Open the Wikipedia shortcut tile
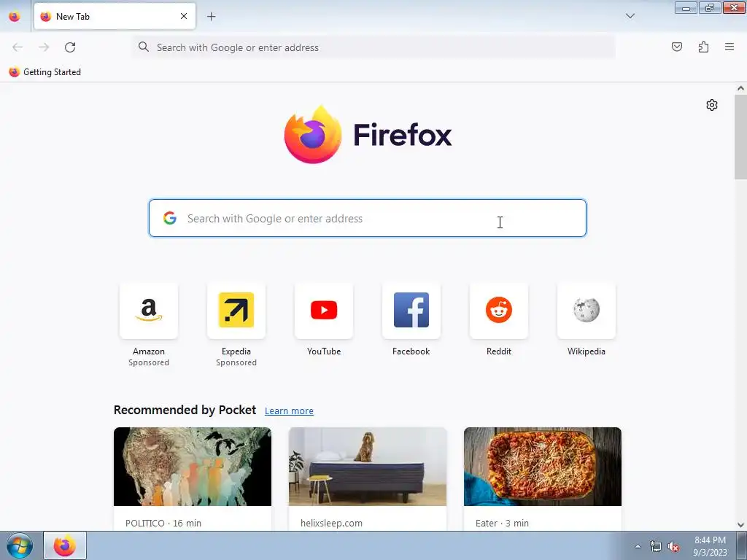 tap(587, 311)
